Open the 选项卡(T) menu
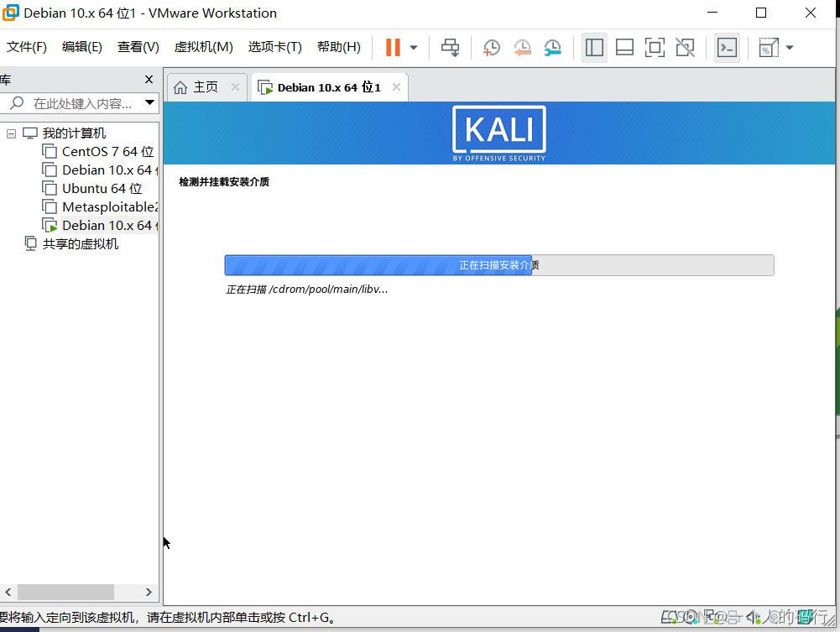 (x=274, y=47)
